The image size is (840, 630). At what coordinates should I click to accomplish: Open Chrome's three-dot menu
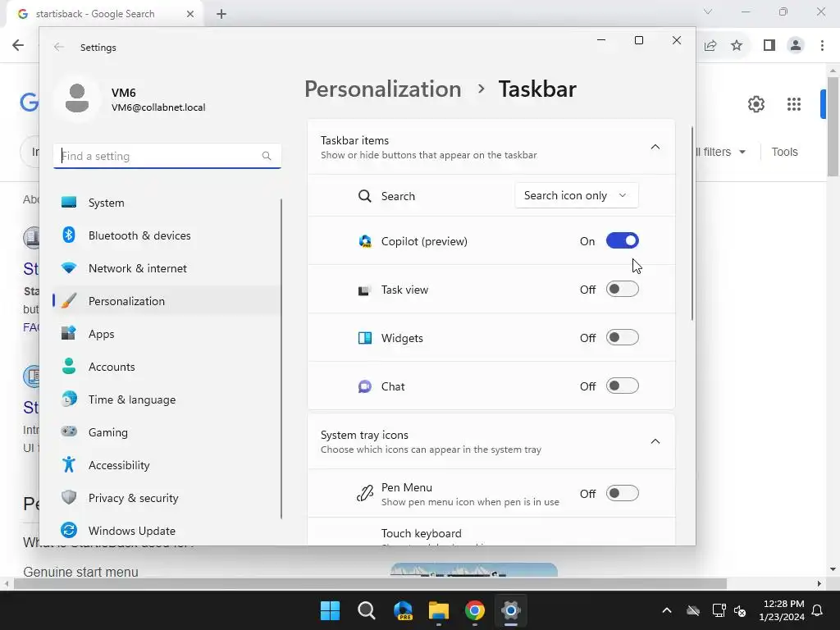(822, 45)
